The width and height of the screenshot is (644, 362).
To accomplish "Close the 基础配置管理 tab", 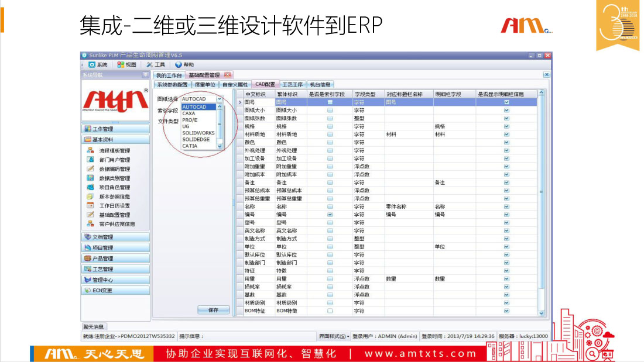I will click(227, 75).
